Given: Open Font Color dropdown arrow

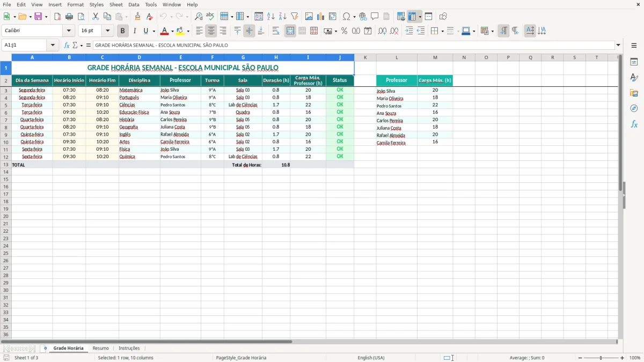Looking at the screenshot, I should 172,31.
